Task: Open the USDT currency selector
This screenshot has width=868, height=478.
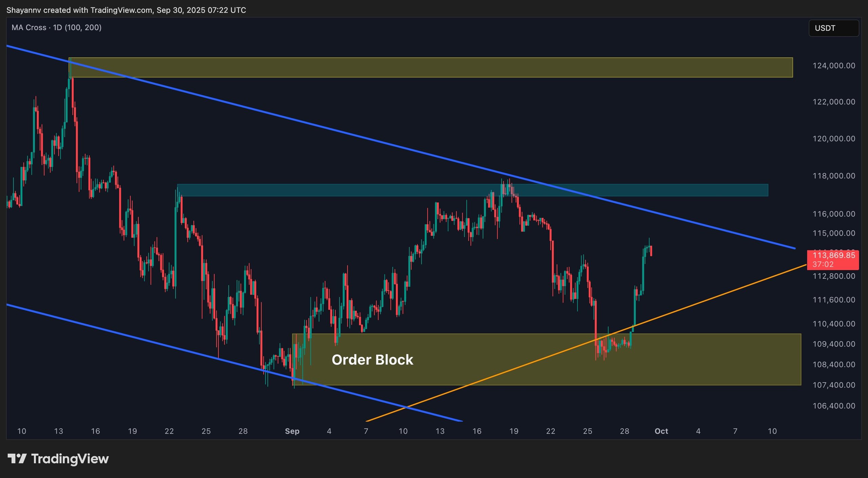Action: point(833,28)
